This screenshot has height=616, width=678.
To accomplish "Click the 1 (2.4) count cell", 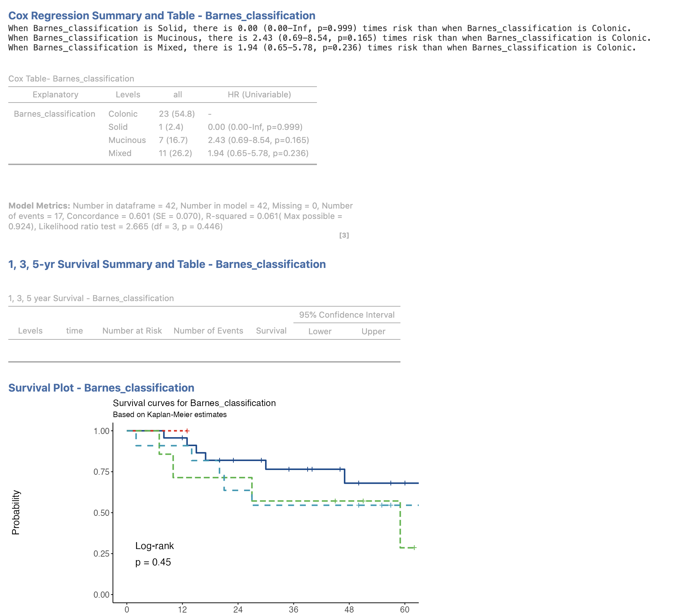I will pyautogui.click(x=171, y=127).
